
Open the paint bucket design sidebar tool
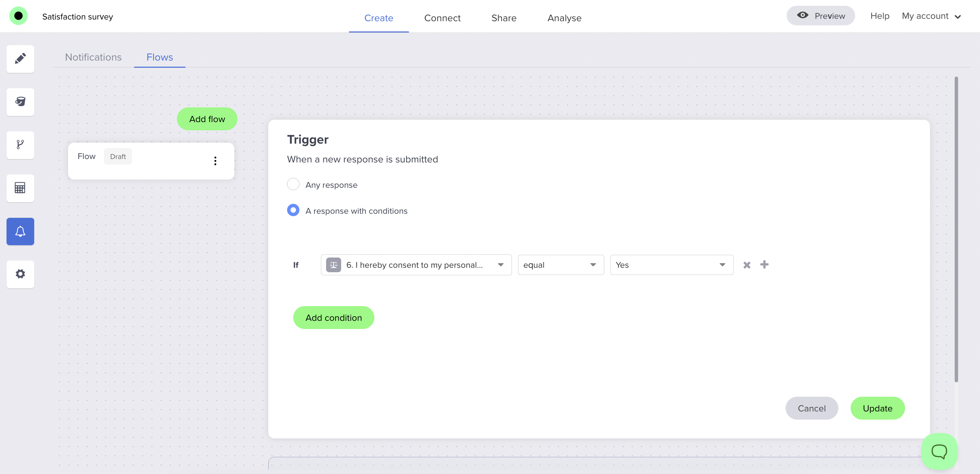point(20,102)
